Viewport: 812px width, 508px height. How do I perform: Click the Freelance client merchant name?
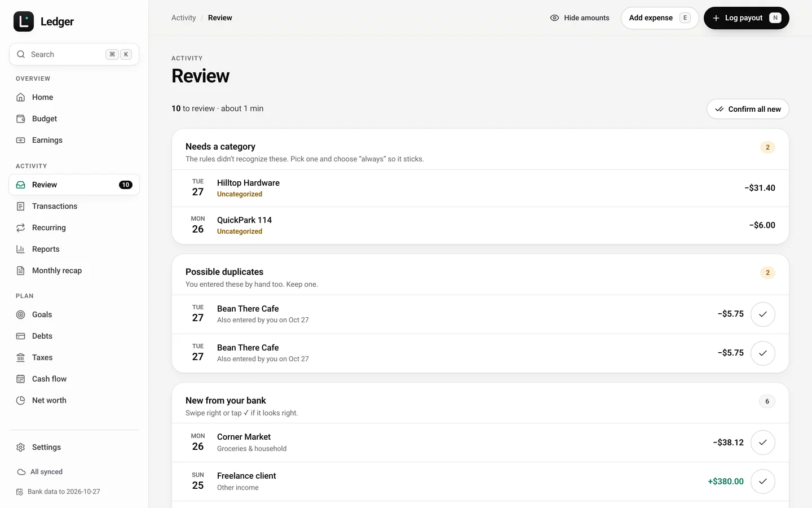[x=246, y=476]
